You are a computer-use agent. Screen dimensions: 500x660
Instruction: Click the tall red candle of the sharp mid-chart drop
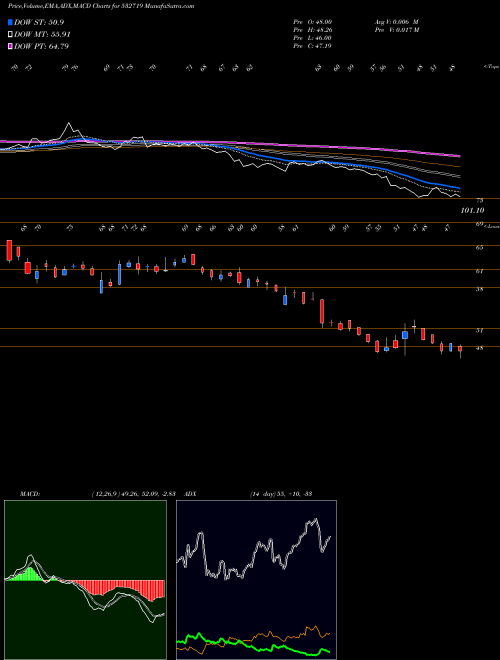pyautogui.click(x=322, y=312)
